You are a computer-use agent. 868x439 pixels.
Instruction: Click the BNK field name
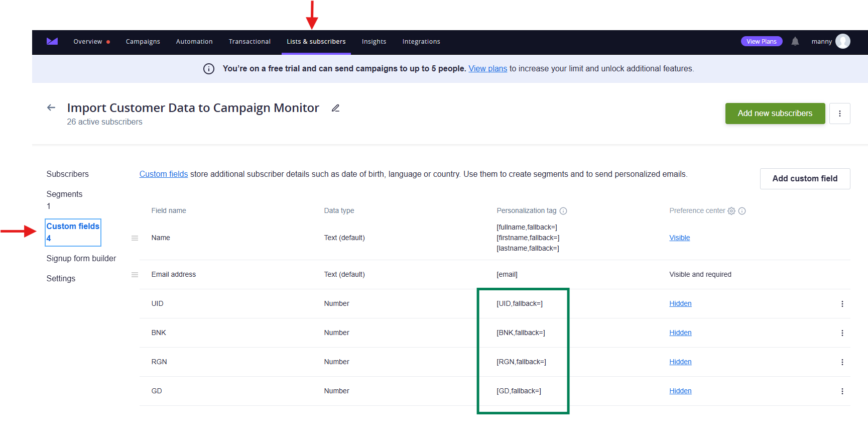(x=159, y=333)
